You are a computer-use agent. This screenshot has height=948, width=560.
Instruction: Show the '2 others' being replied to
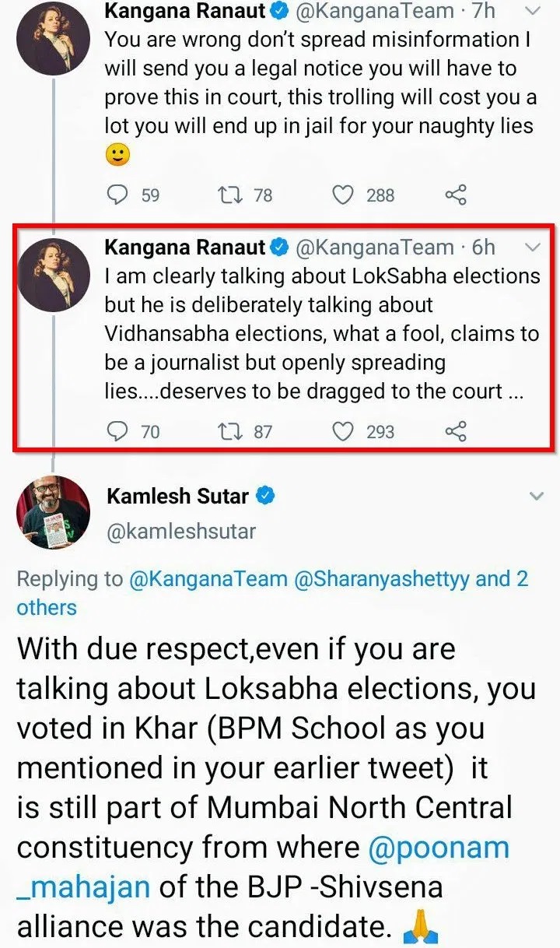click(47, 607)
